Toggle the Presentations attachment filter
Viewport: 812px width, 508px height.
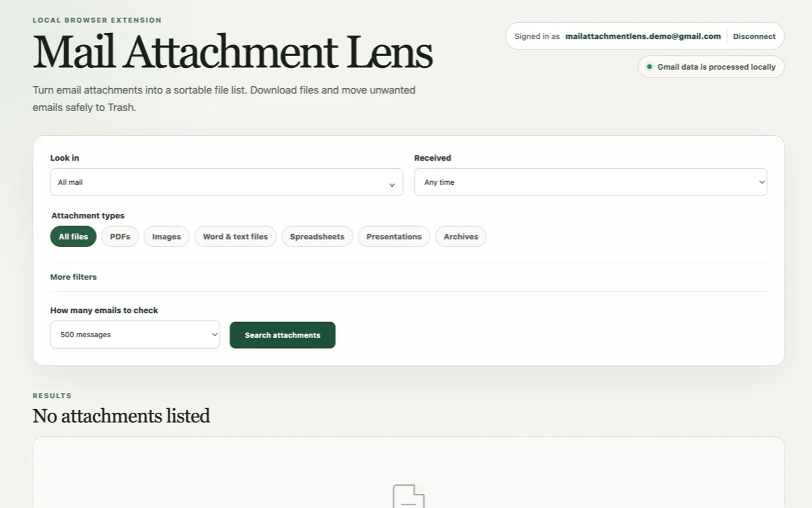click(394, 236)
